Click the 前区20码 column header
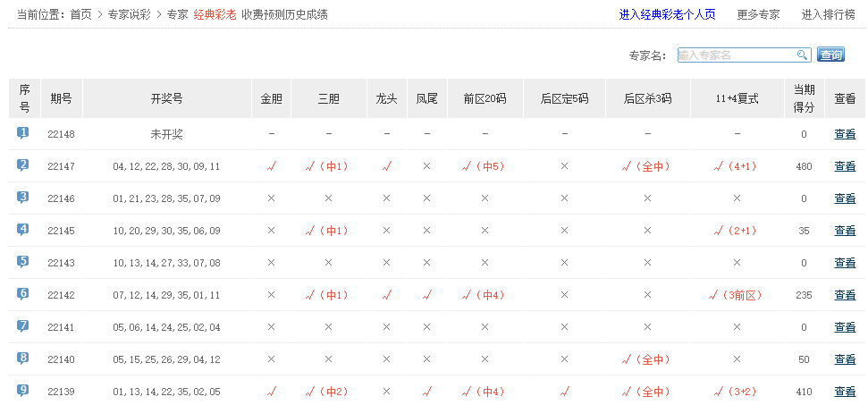 [x=485, y=98]
